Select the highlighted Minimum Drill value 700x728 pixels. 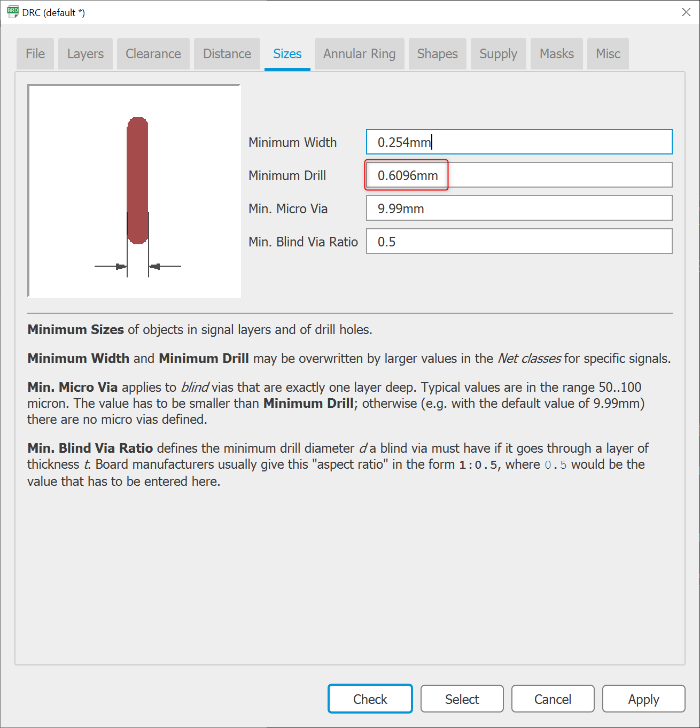(406, 175)
